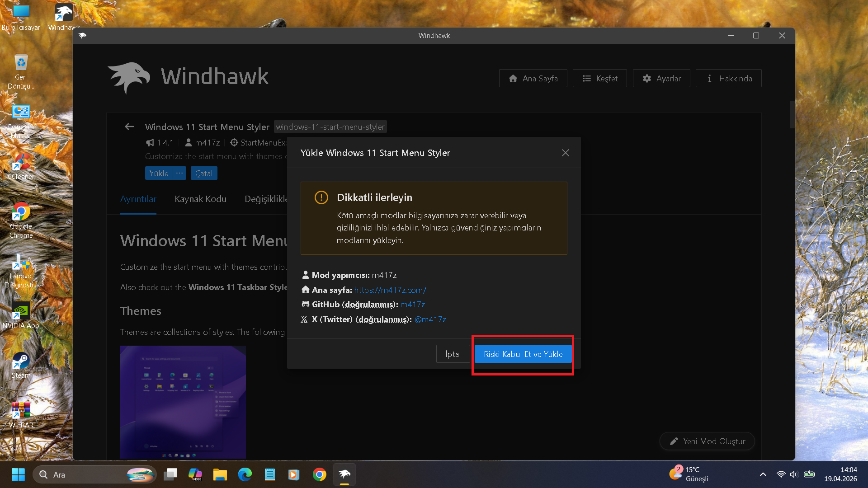Open the clock showing 14:04
This screenshot has height=488, width=868.
point(840,474)
